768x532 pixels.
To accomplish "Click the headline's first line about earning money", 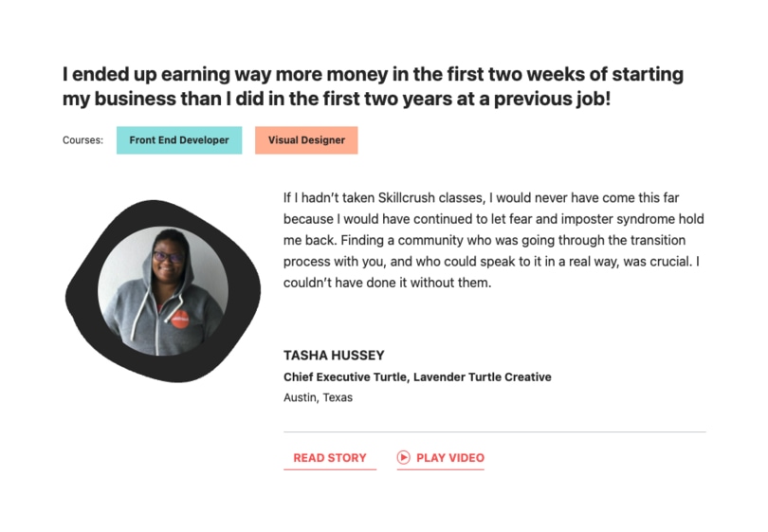I will point(373,75).
